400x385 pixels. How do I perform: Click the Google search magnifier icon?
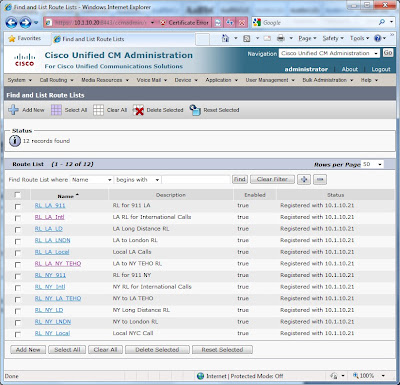[382, 22]
